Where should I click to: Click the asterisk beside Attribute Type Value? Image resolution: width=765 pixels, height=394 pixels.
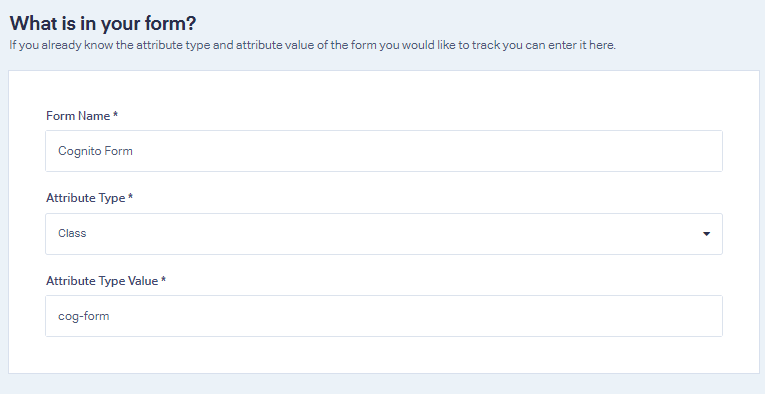(x=163, y=279)
